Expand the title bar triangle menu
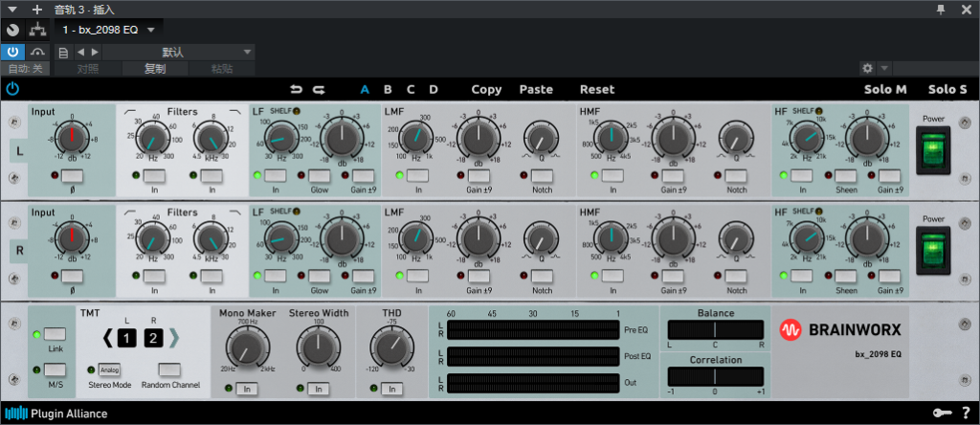The image size is (980, 425). tap(11, 10)
